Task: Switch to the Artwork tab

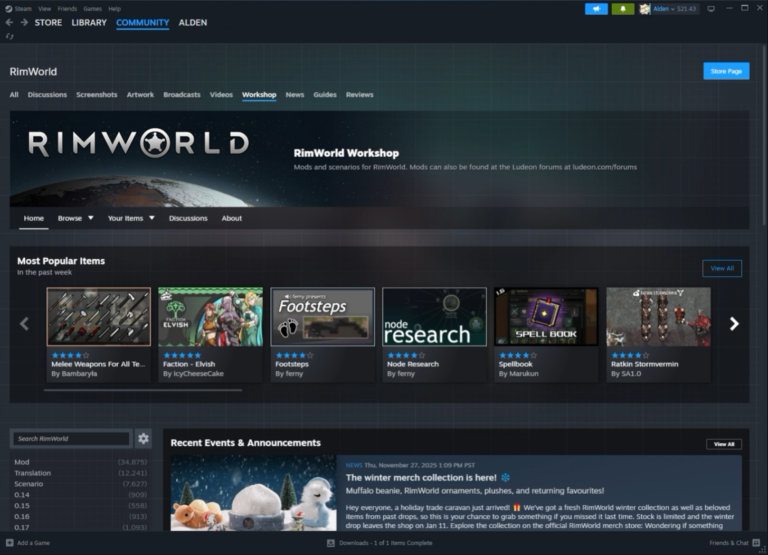Action: pos(140,95)
